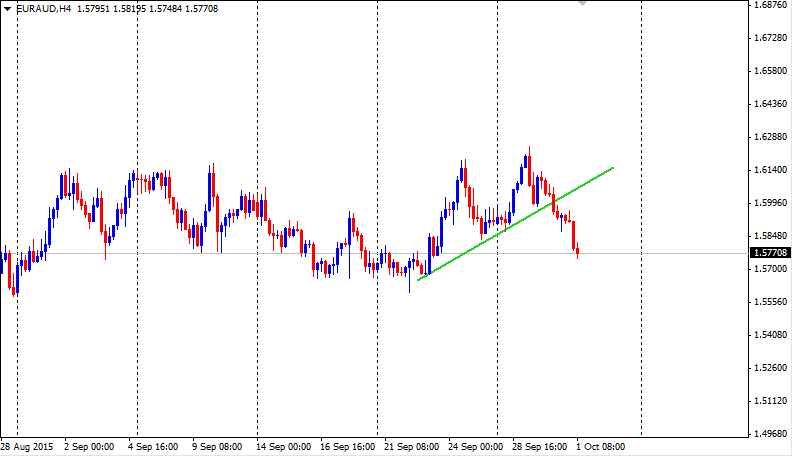Image resolution: width=793 pixels, height=456 pixels.
Task: Click the 28 Aug 2015 date label
Action: click(27, 447)
